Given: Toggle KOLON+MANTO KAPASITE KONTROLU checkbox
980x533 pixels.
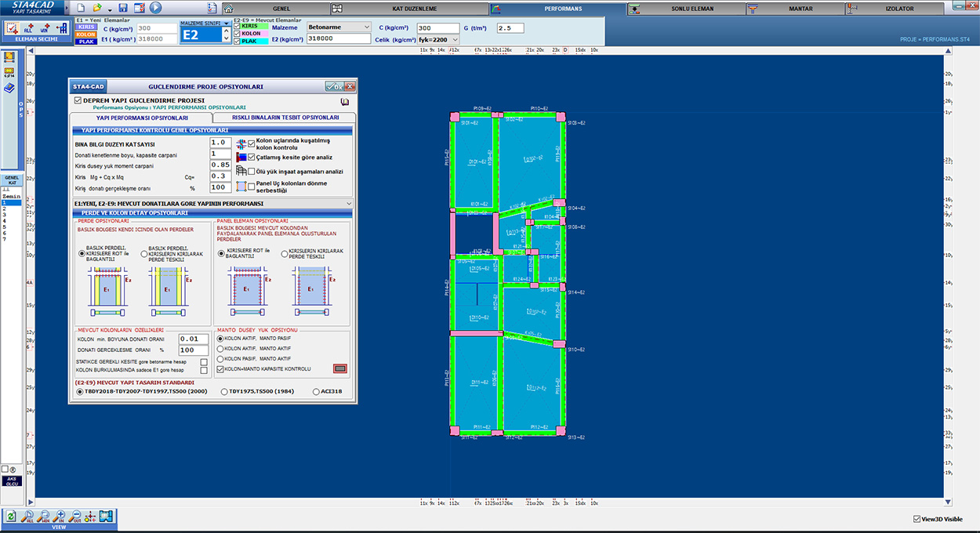Looking at the screenshot, I should (x=220, y=368).
